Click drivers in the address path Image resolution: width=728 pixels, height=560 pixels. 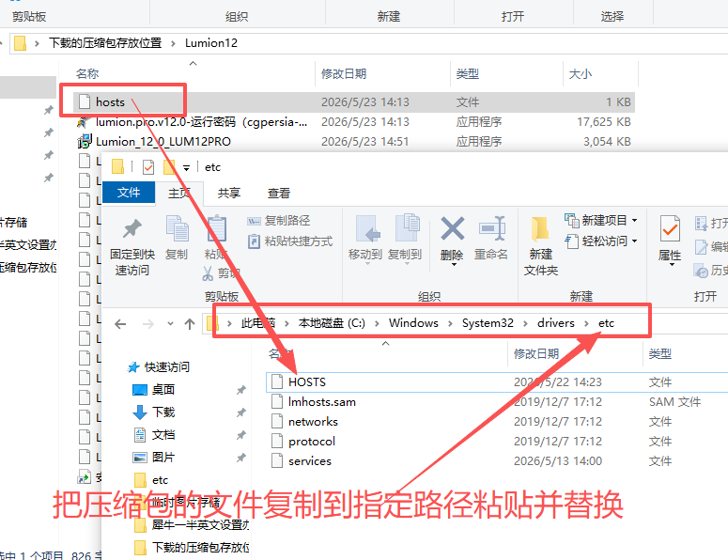[556, 323]
